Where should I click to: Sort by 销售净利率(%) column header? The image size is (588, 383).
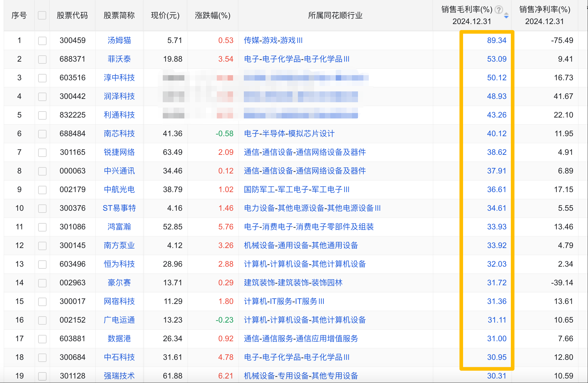[x=544, y=15]
